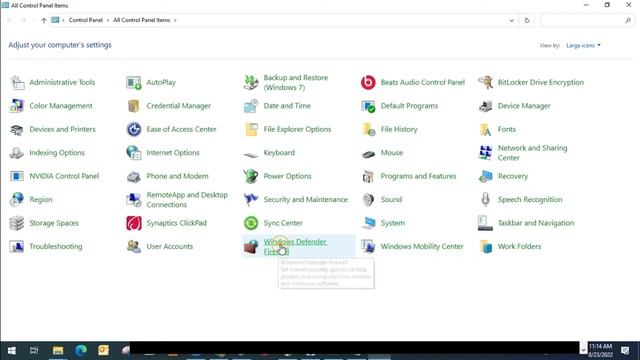The height and width of the screenshot is (360, 640).
Task: Open the Color Management icon
Action: click(x=17, y=106)
